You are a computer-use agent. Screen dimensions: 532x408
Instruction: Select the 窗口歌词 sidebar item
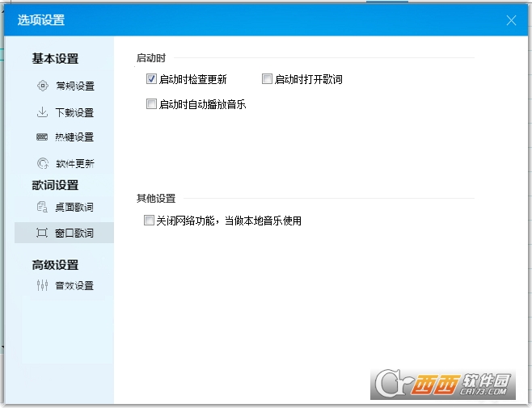pos(64,233)
